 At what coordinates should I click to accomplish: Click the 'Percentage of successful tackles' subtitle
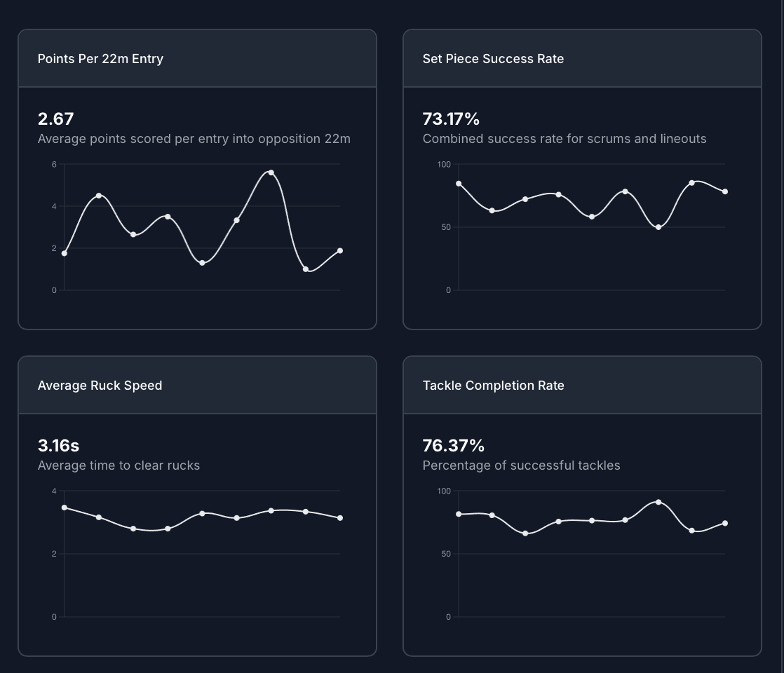click(521, 465)
